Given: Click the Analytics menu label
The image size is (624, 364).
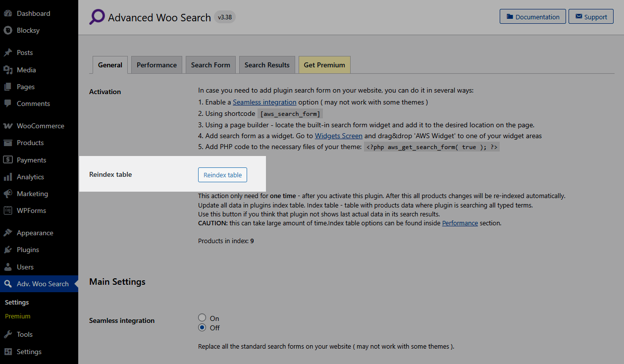Looking at the screenshot, I should point(30,177).
